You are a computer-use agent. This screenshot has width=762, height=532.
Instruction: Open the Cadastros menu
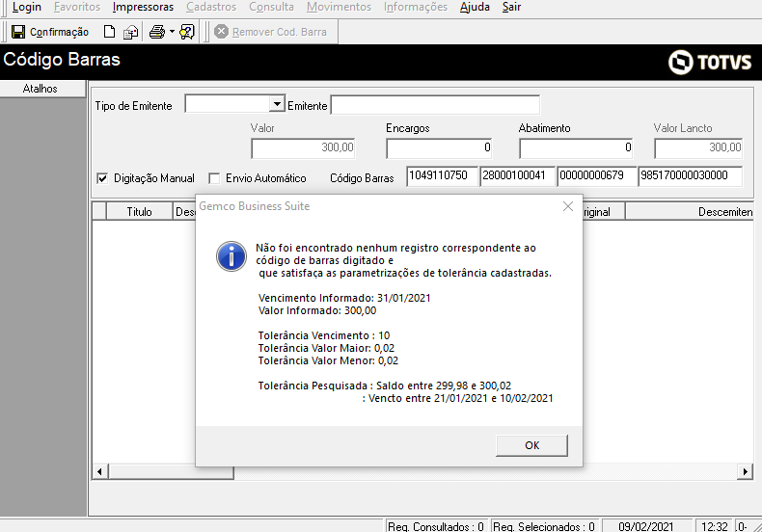tap(211, 8)
